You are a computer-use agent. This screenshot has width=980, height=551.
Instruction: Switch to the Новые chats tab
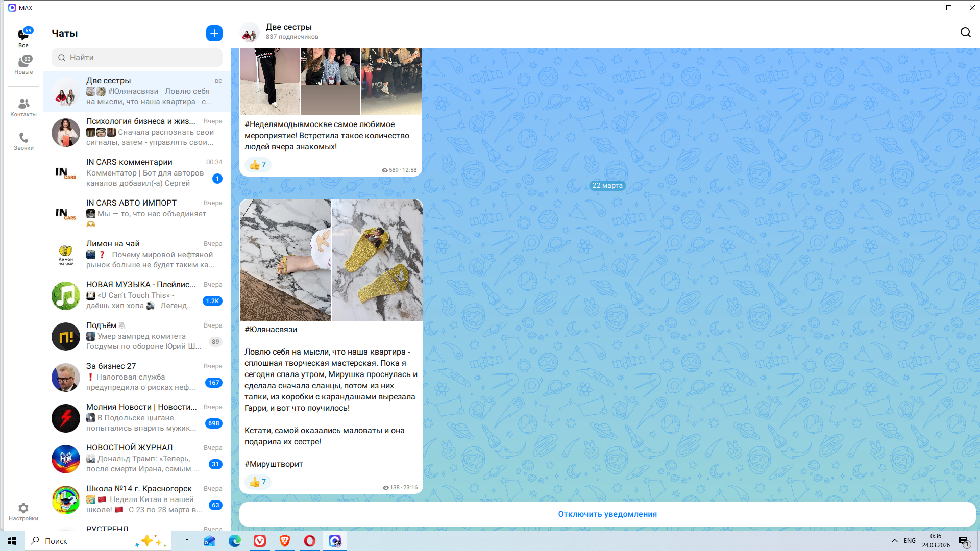tap(23, 65)
